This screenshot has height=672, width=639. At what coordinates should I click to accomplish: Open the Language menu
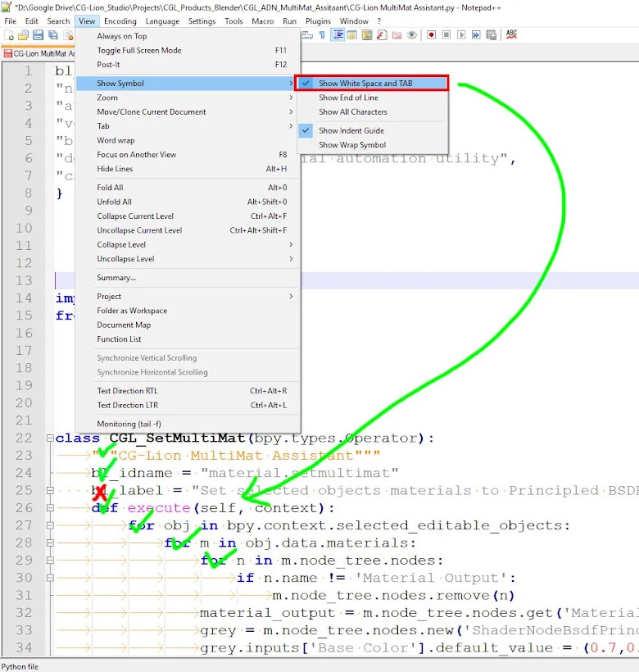tap(162, 21)
